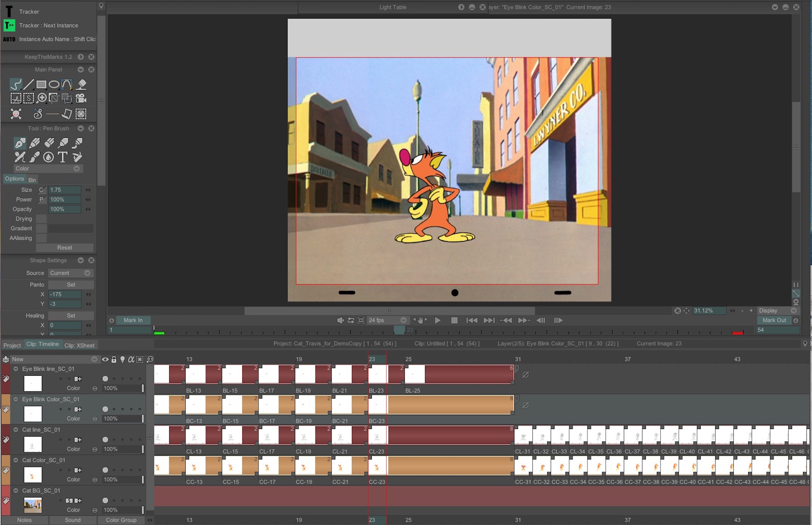Select the Text tool T icon
This screenshot has height=525, width=812.
coord(63,157)
